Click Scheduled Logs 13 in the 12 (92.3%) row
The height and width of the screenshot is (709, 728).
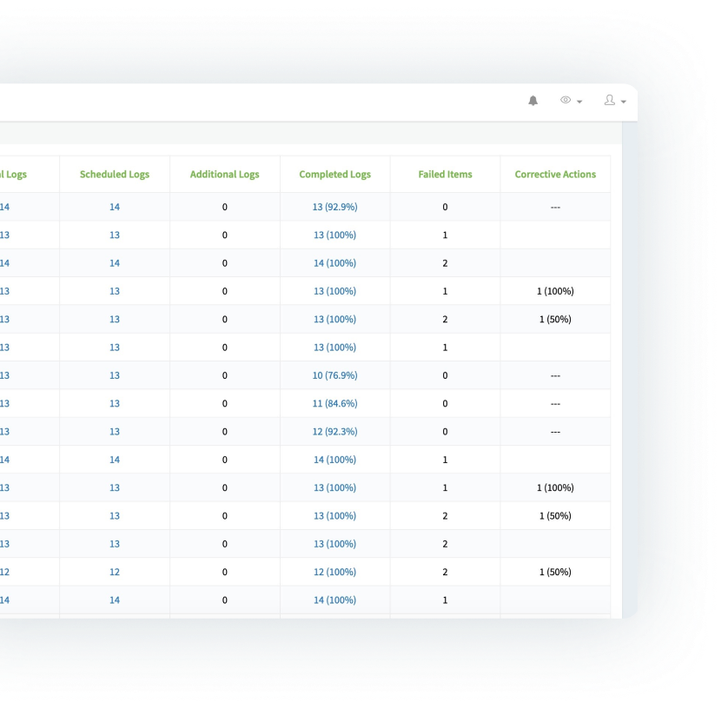click(115, 432)
